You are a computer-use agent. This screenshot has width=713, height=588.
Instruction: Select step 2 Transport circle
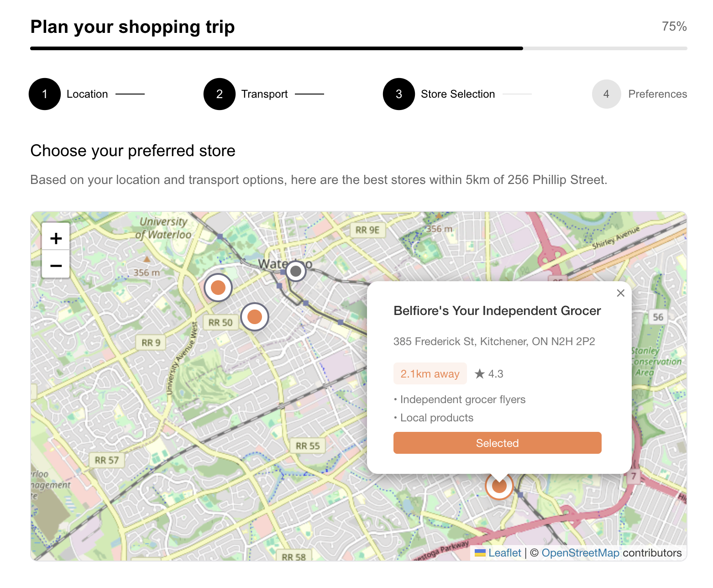point(220,94)
